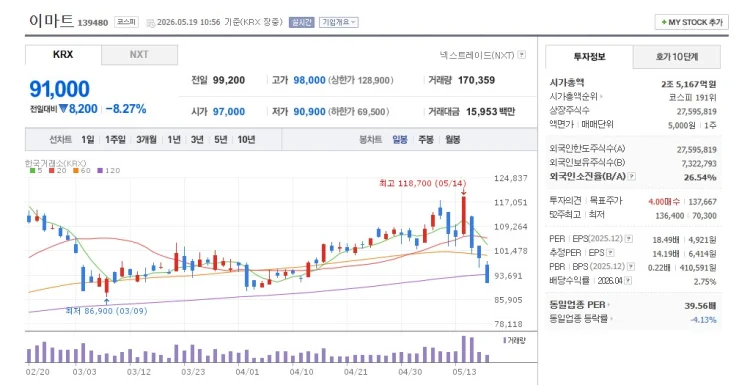This screenshot has width=750, height=385.
Task: Click the 실시간 real-time badge
Action: (301, 22)
